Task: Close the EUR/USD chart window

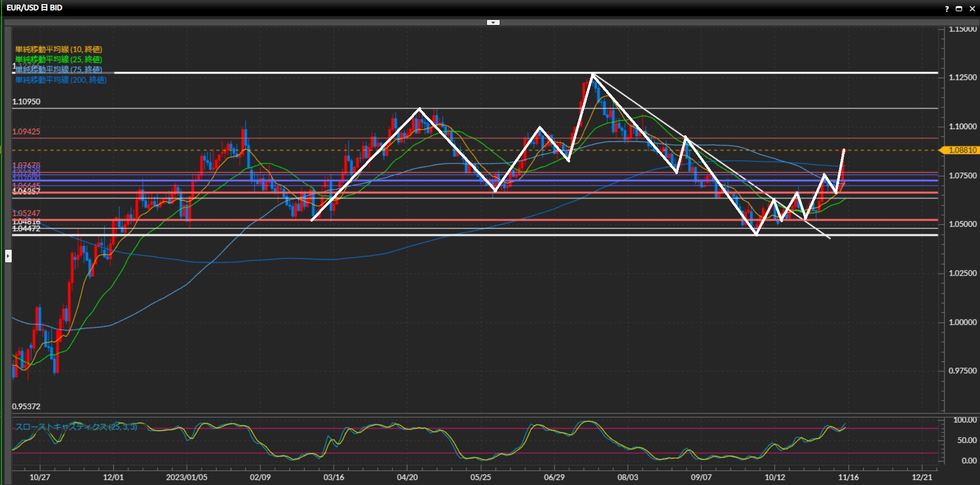Action: pos(972,9)
